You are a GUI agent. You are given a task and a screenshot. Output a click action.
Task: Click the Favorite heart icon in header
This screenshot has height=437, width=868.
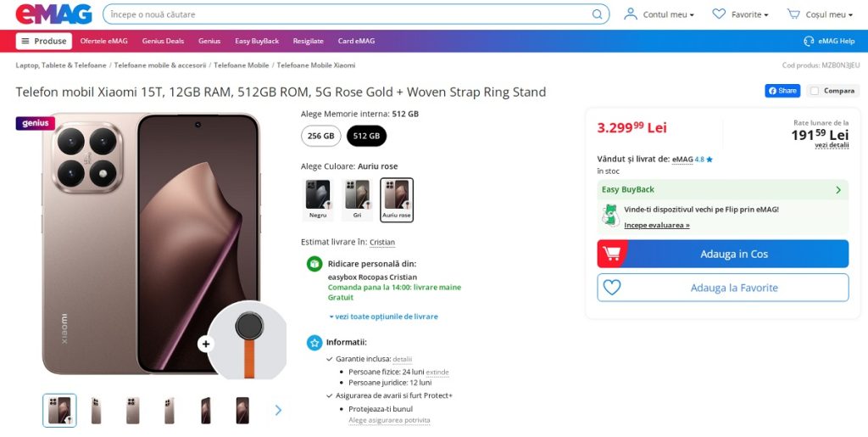click(719, 14)
